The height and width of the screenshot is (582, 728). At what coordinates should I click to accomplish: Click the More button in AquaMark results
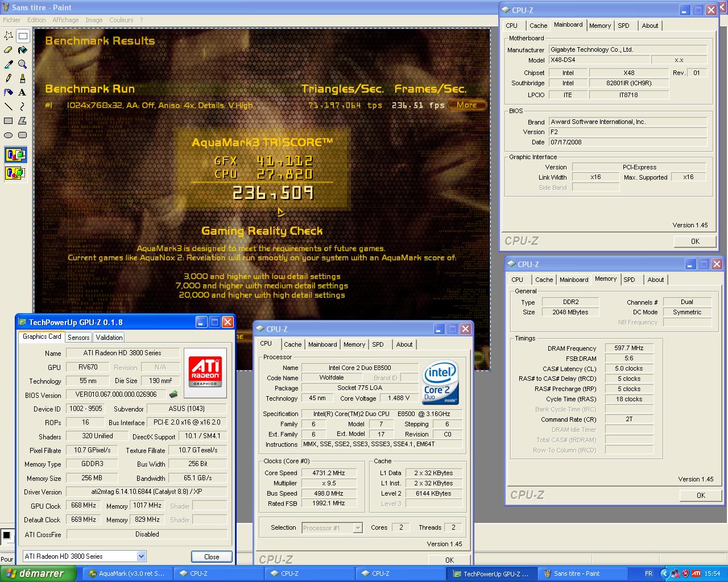pyautogui.click(x=467, y=105)
